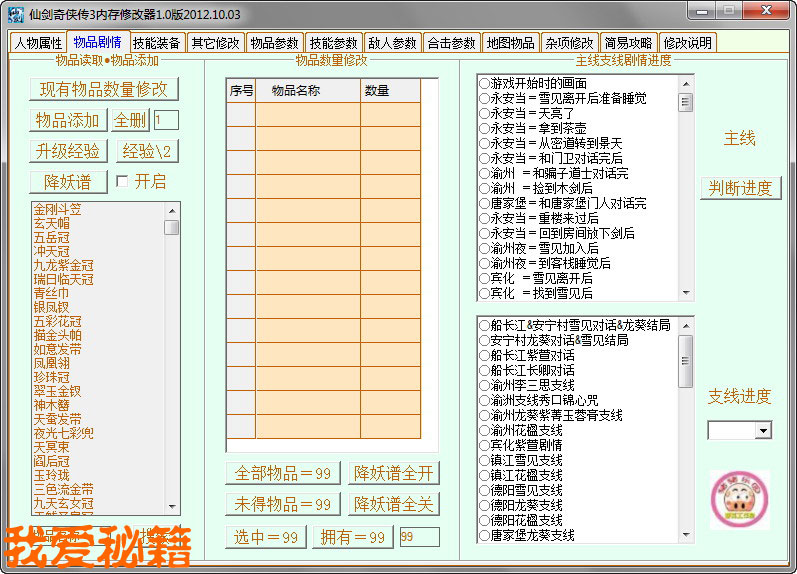The height and width of the screenshot is (574, 797).
Task: Open the 简易攻略 tab
Action: tap(628, 43)
